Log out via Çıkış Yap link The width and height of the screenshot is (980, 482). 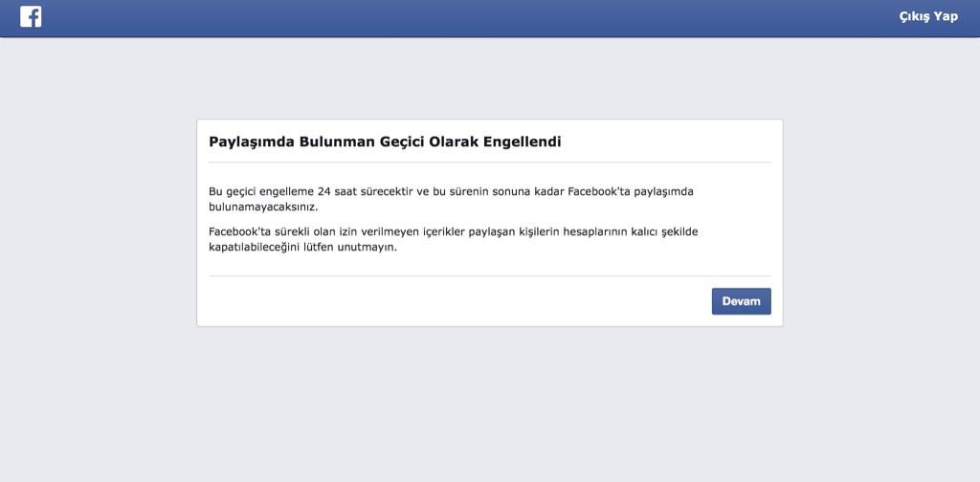[x=928, y=17]
